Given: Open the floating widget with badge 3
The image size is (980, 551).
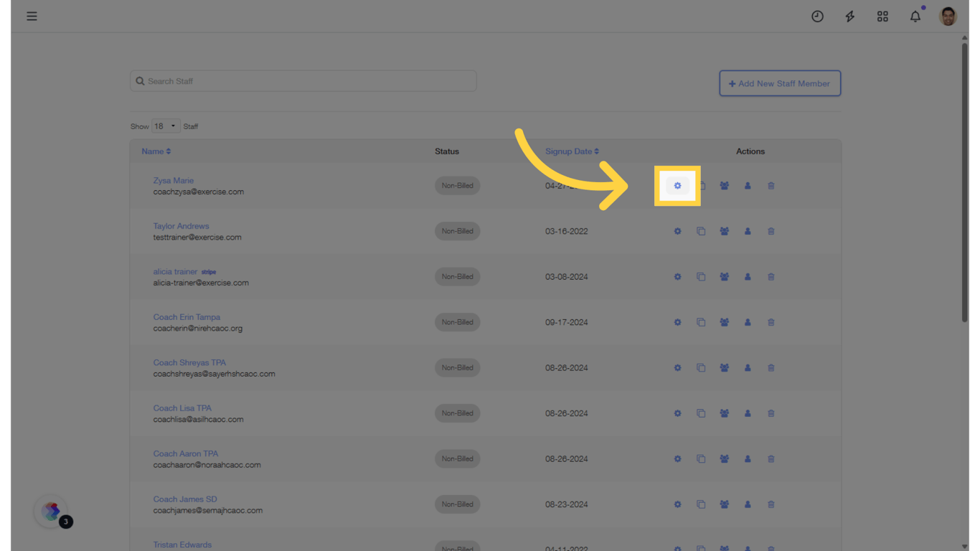Looking at the screenshot, I should tap(51, 512).
